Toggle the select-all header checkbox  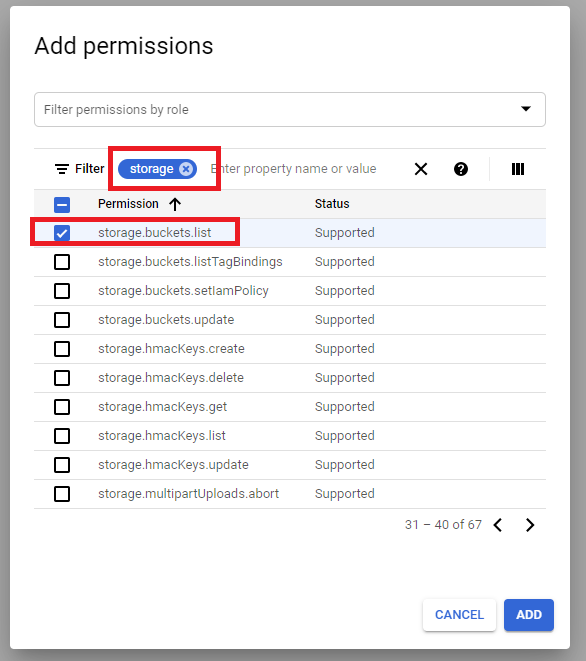pyautogui.click(x=62, y=205)
